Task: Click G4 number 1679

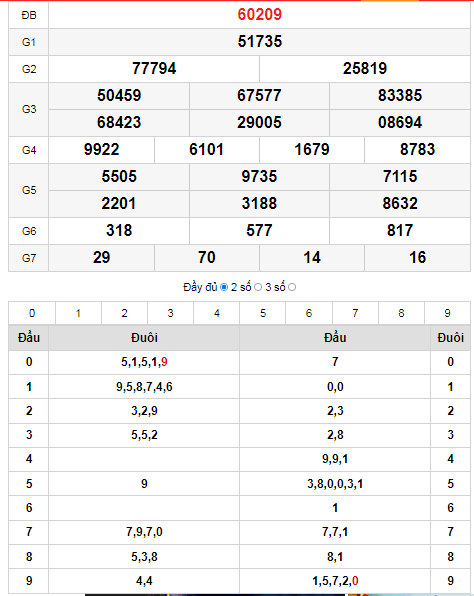Action: pyautogui.click(x=312, y=149)
